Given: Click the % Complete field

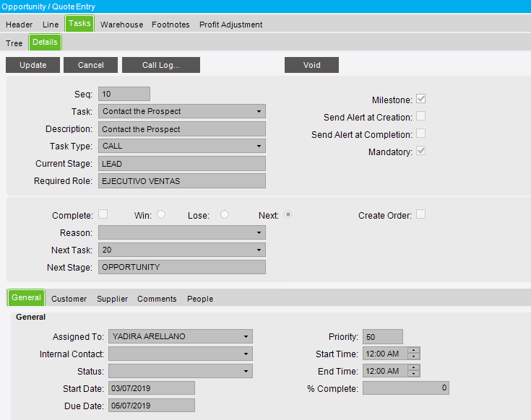Looking at the screenshot, I should [406, 388].
